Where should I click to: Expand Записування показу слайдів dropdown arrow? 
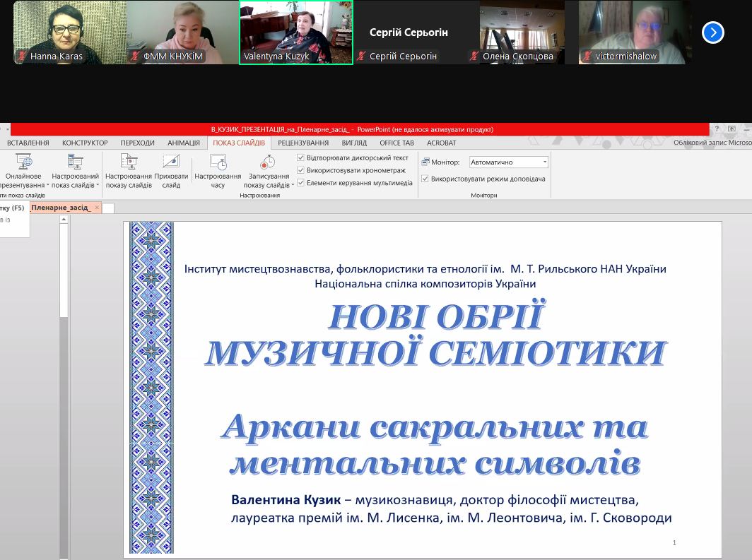tap(293, 186)
